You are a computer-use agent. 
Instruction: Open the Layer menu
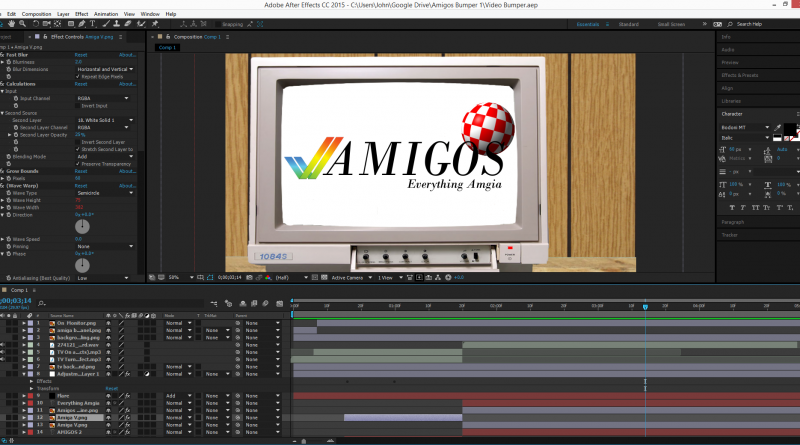63,14
